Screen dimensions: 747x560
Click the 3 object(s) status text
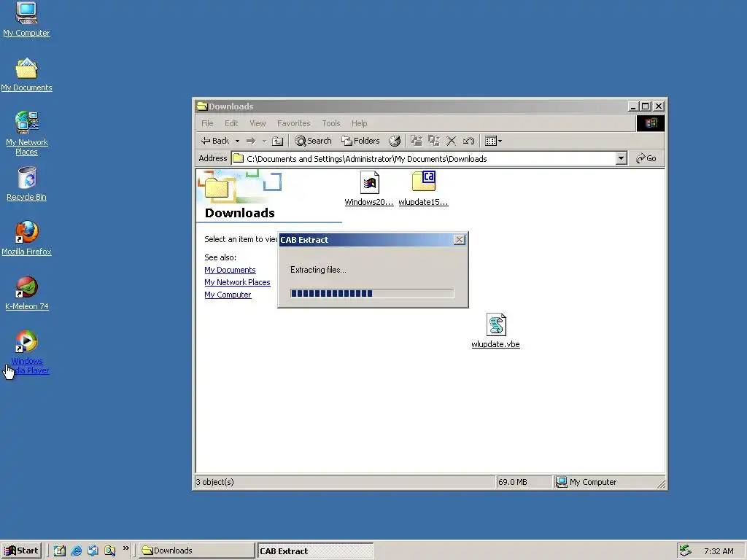click(x=215, y=482)
